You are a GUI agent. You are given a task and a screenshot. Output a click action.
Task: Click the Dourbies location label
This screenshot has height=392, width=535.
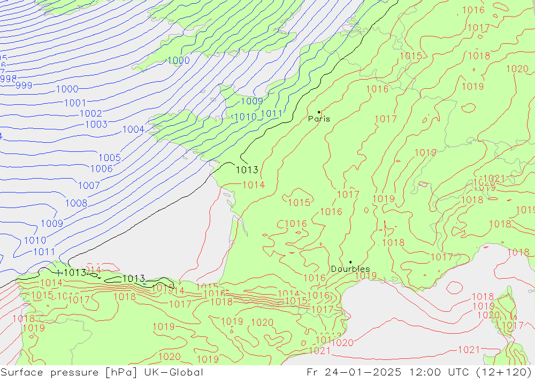[x=350, y=269]
